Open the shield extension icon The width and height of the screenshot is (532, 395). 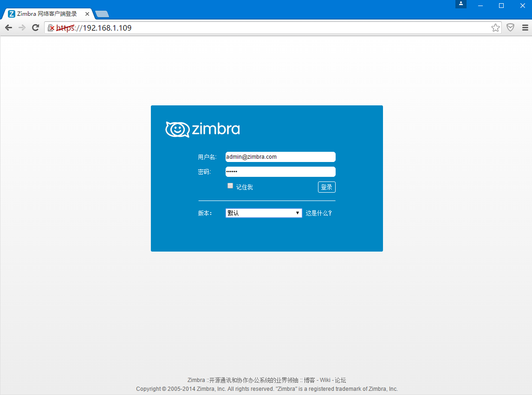pos(510,27)
